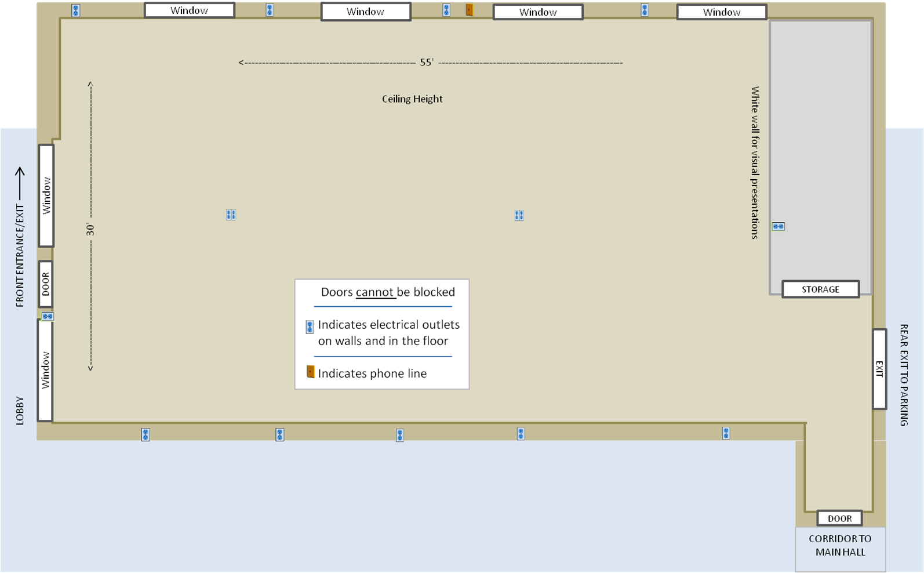Click the DOOR box above CORRIDOR TO MAIN HALL

pos(839,518)
